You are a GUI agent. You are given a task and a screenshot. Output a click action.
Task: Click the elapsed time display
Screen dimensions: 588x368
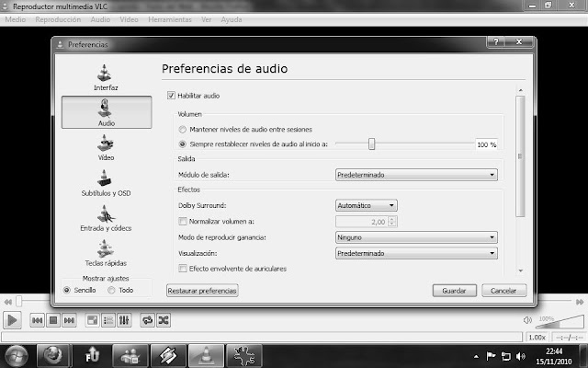pos(570,338)
